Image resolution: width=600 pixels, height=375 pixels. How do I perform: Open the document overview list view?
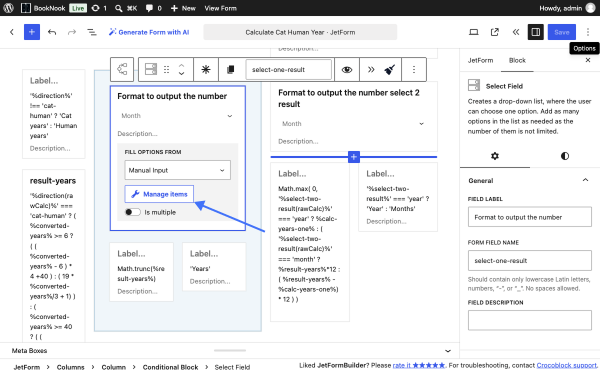pyautogui.click(x=92, y=32)
